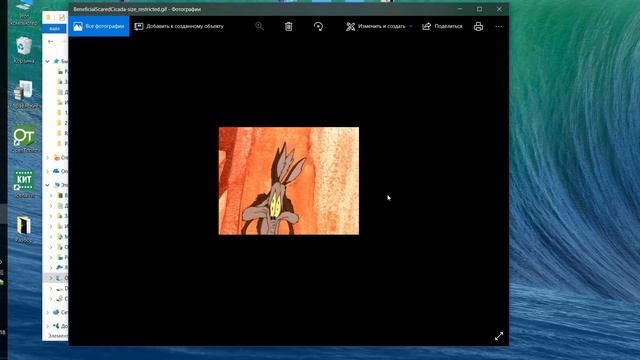Click 'Поделиться' to share the image
Screen dimensions: 640x360
click(442, 26)
